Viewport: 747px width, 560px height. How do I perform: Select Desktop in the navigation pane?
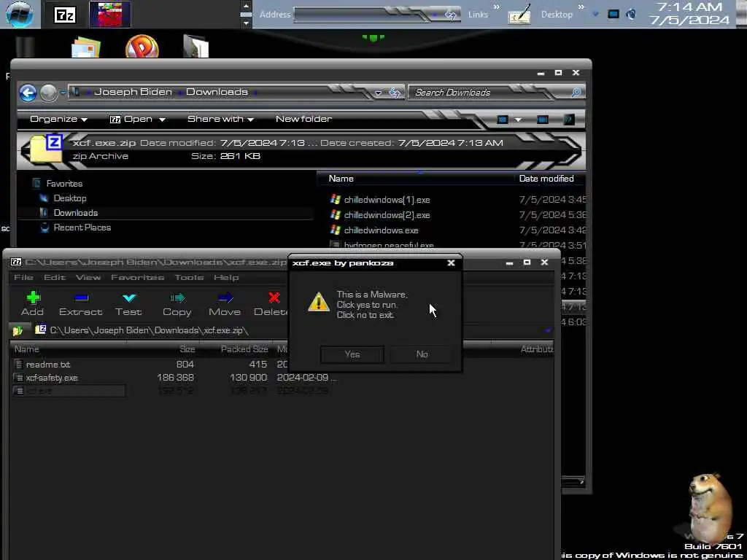coord(70,198)
